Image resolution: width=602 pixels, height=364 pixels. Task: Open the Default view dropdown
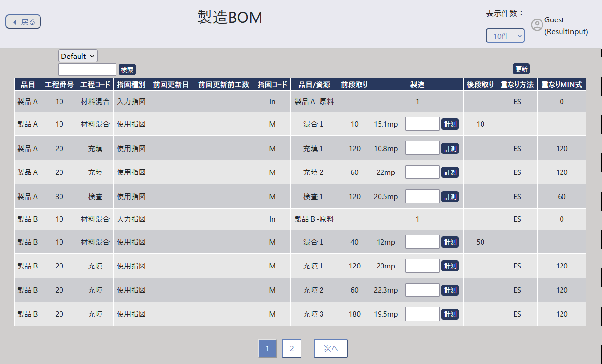point(77,56)
